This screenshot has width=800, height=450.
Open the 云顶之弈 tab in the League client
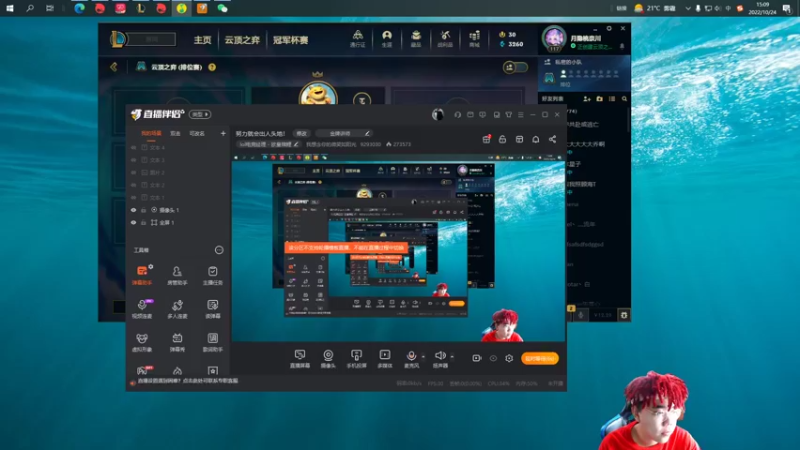pyautogui.click(x=242, y=40)
